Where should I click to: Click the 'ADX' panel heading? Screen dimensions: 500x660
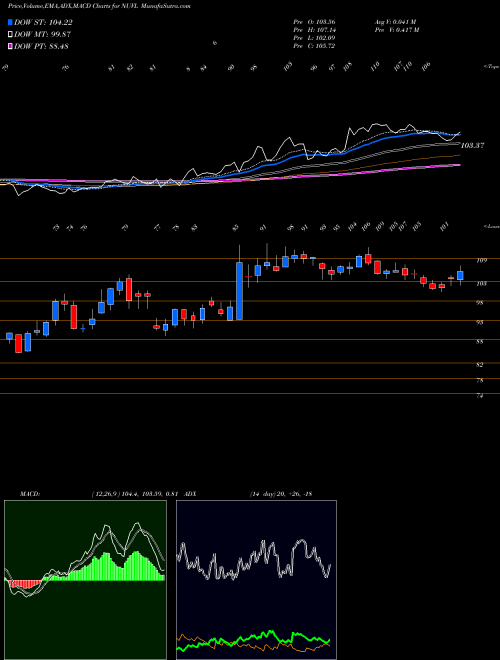[x=190, y=494]
